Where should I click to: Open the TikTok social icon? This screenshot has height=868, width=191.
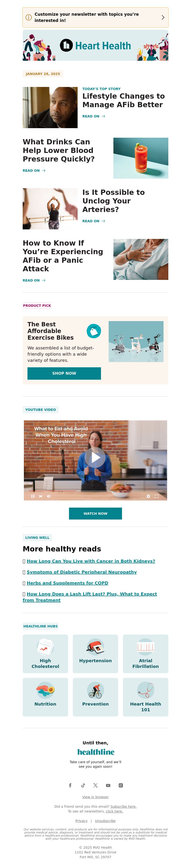pyautogui.click(x=83, y=785)
